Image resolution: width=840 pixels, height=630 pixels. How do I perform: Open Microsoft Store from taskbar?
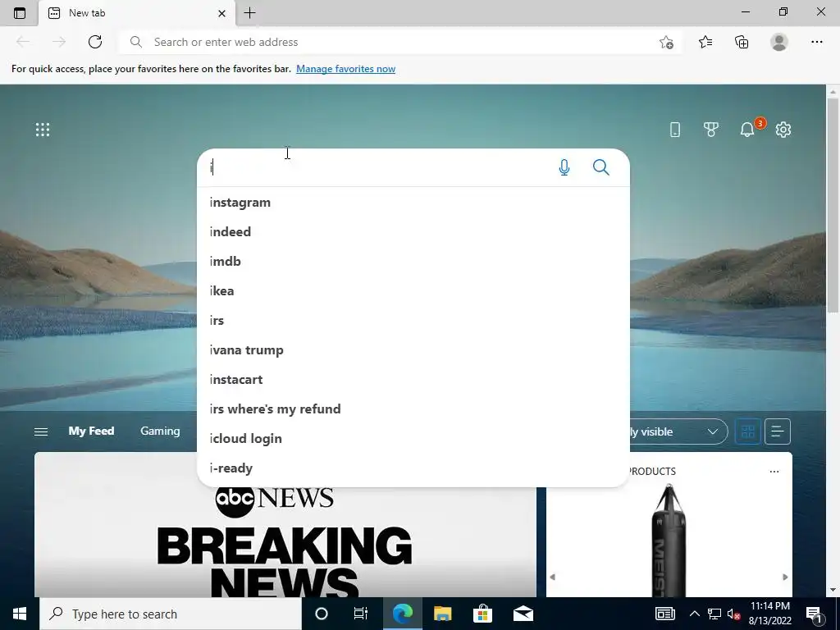[482, 614]
